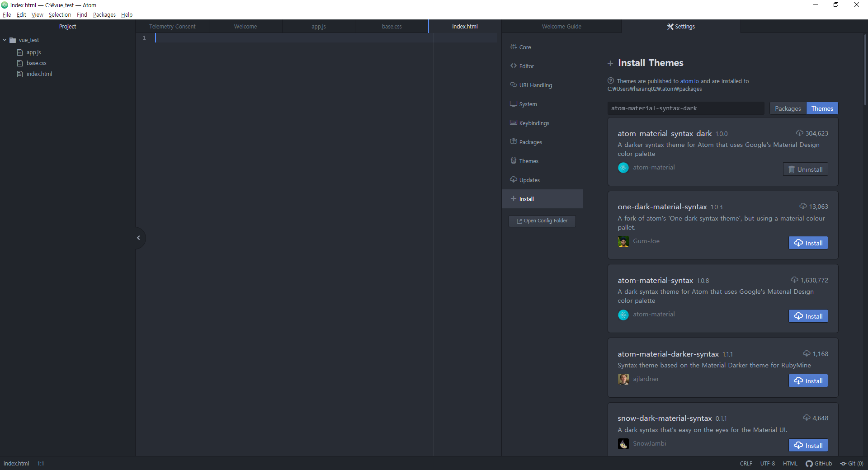Viewport: 868px width, 470px height.
Task: Follow the atom.io link
Action: point(689,81)
